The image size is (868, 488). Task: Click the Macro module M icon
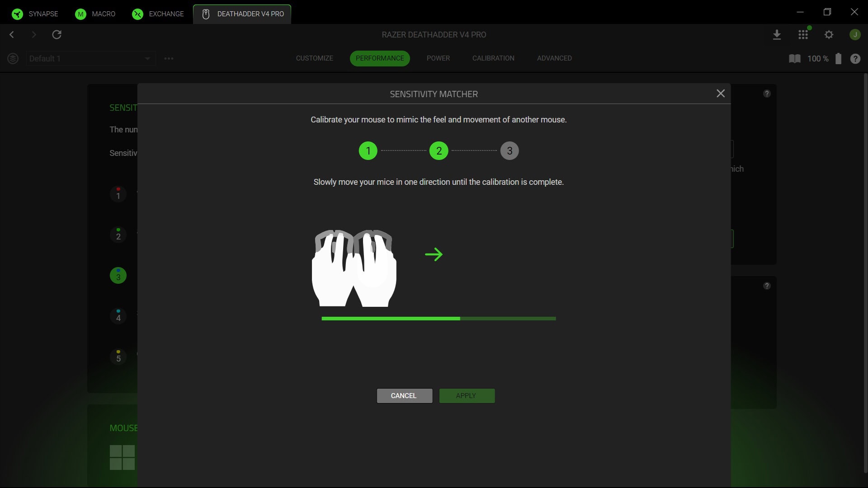pos(80,14)
